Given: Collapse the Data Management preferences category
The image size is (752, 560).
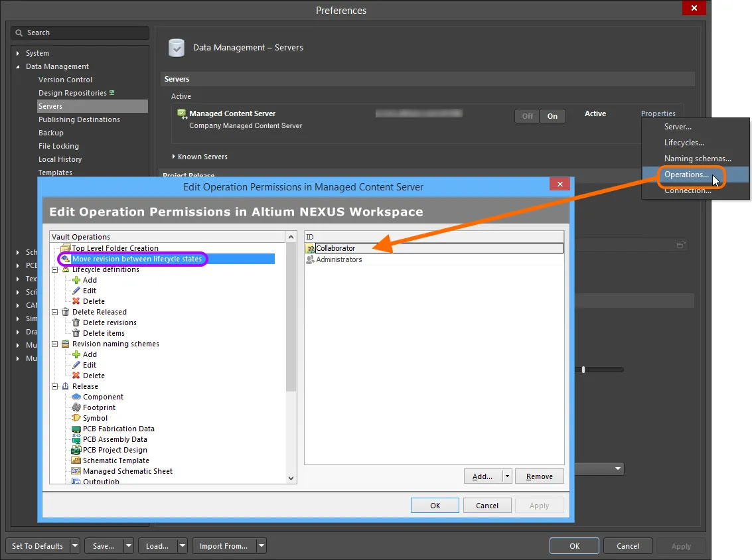Looking at the screenshot, I should pyautogui.click(x=18, y=66).
